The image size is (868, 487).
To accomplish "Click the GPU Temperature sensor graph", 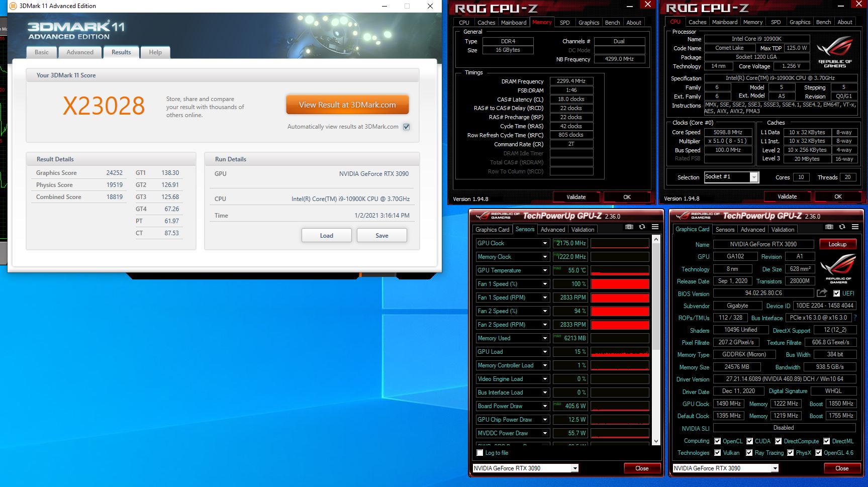I will click(x=620, y=270).
